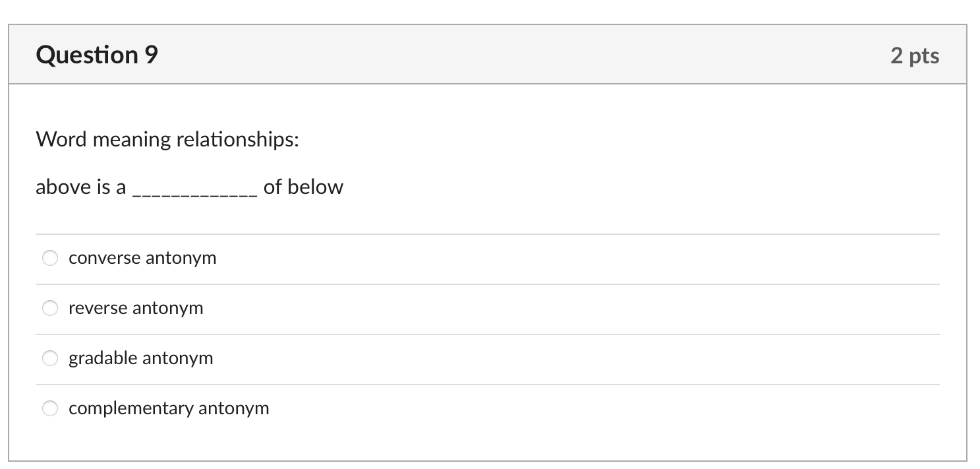Click the word "gradable" in the third option
Image resolution: width=980 pixels, height=469 pixels.
(x=103, y=358)
